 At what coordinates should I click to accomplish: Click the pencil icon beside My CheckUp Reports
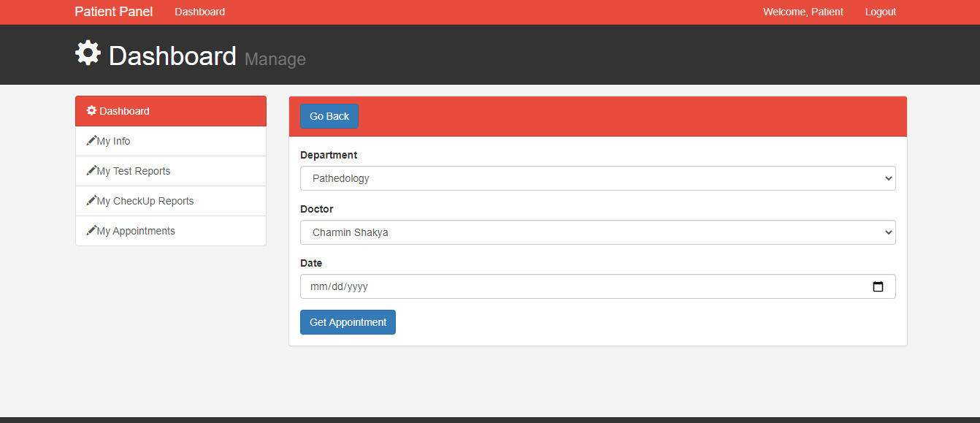[x=91, y=200]
